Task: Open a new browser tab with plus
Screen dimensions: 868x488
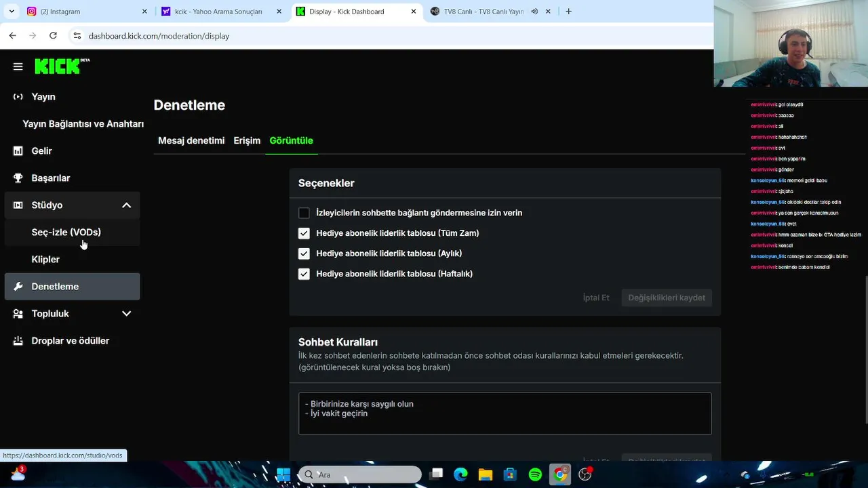Action: tap(568, 12)
